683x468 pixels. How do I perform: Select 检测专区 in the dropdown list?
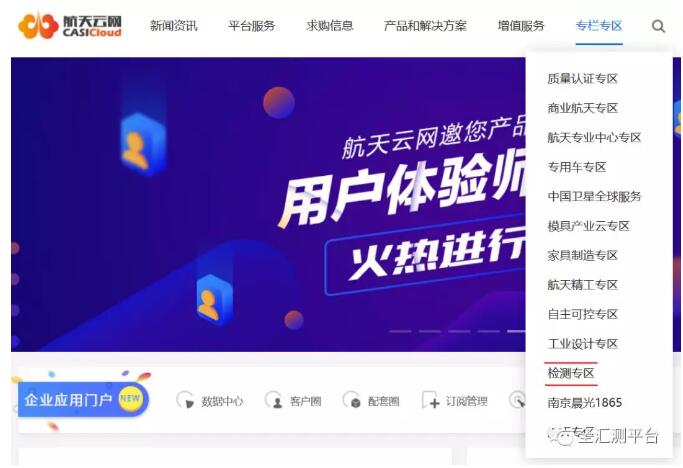pyautogui.click(x=571, y=373)
